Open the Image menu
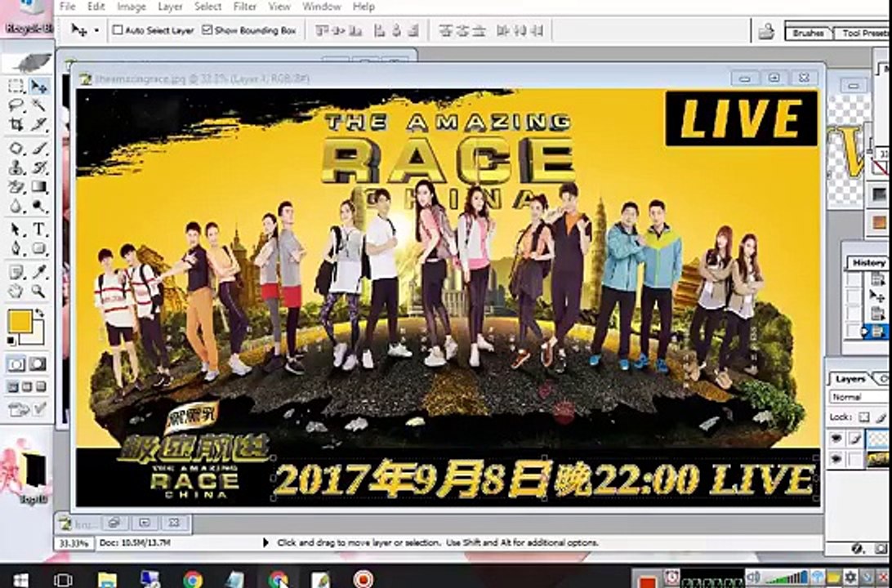Image resolution: width=892 pixels, height=588 pixels. pos(132,7)
